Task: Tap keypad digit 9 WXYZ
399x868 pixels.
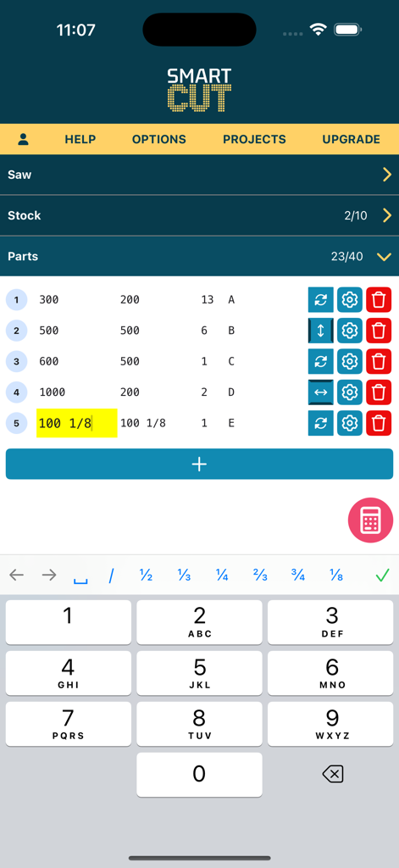Action: coord(330,724)
